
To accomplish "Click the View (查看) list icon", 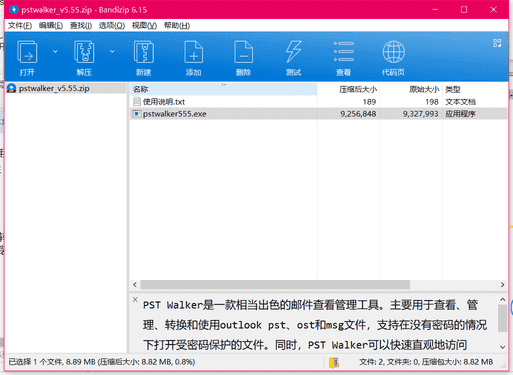I will pyautogui.click(x=343, y=52).
